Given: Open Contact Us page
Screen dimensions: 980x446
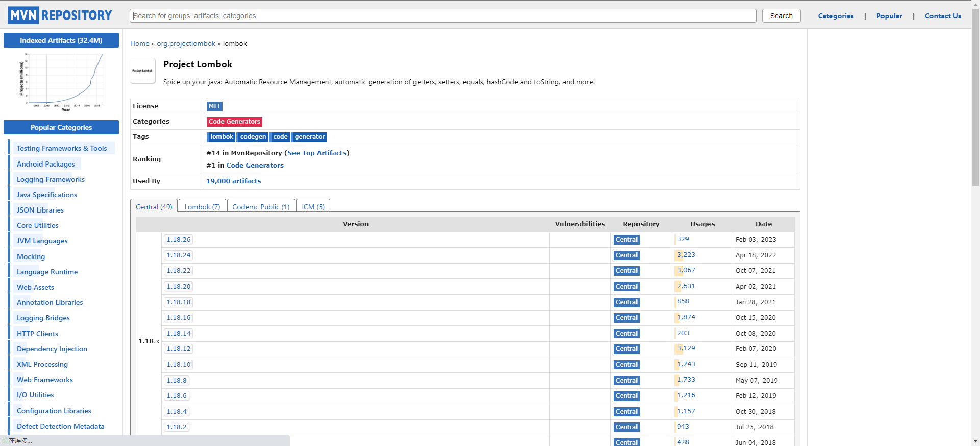Looking at the screenshot, I should pos(943,16).
